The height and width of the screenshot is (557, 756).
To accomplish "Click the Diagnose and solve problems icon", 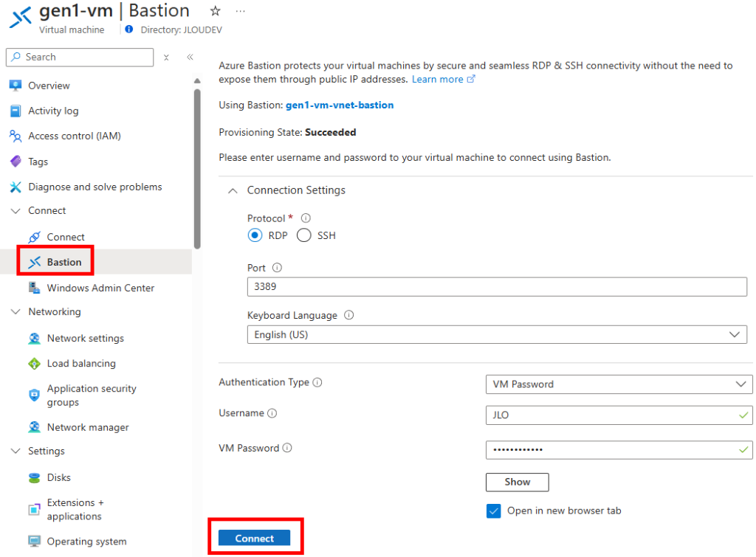I will coord(16,187).
